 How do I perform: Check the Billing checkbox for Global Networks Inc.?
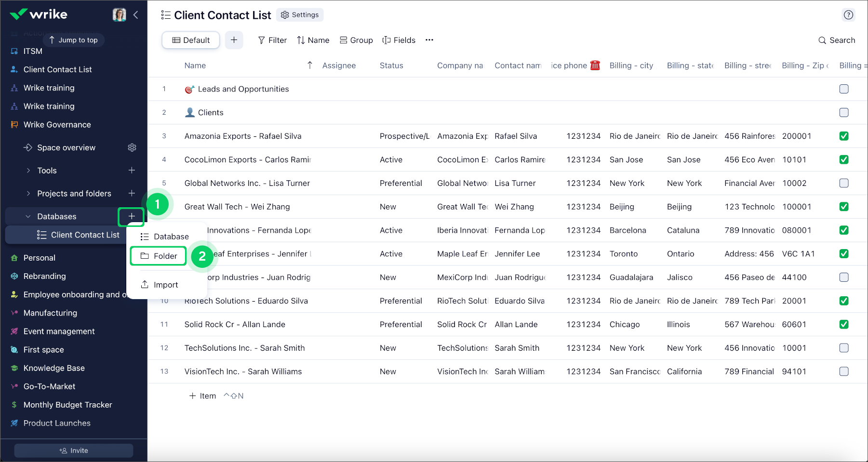844,183
